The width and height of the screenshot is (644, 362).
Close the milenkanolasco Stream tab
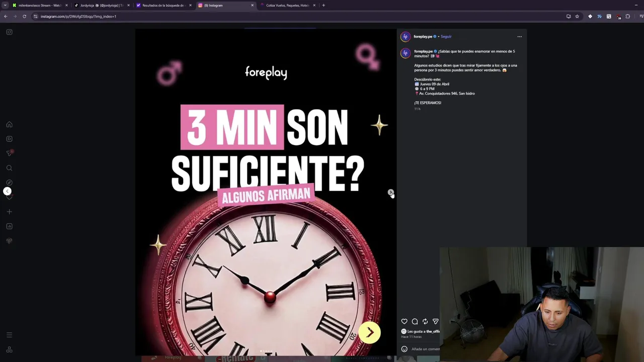tap(66, 6)
